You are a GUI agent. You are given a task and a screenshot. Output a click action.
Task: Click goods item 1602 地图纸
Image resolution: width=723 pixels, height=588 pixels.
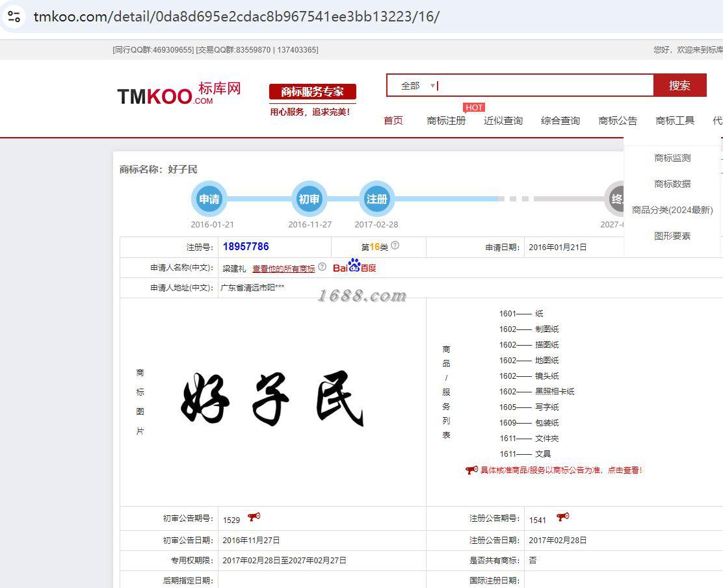pyautogui.click(x=529, y=361)
